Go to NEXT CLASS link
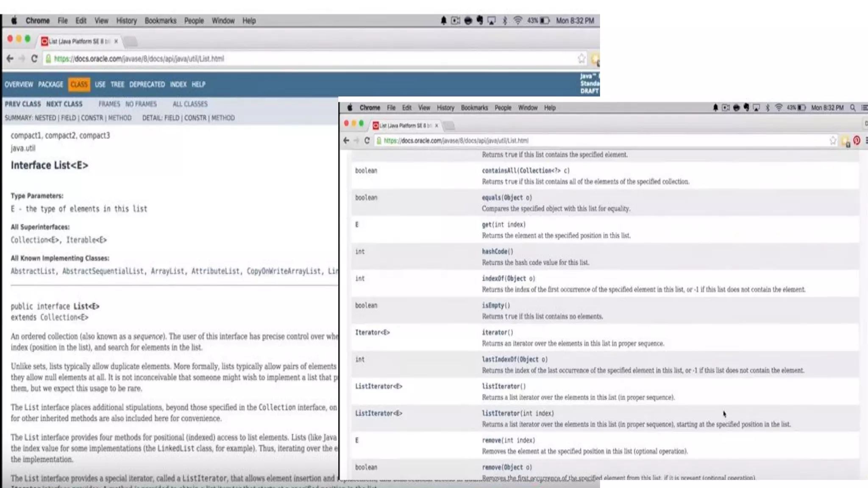The image size is (868, 488). pyautogui.click(x=64, y=104)
